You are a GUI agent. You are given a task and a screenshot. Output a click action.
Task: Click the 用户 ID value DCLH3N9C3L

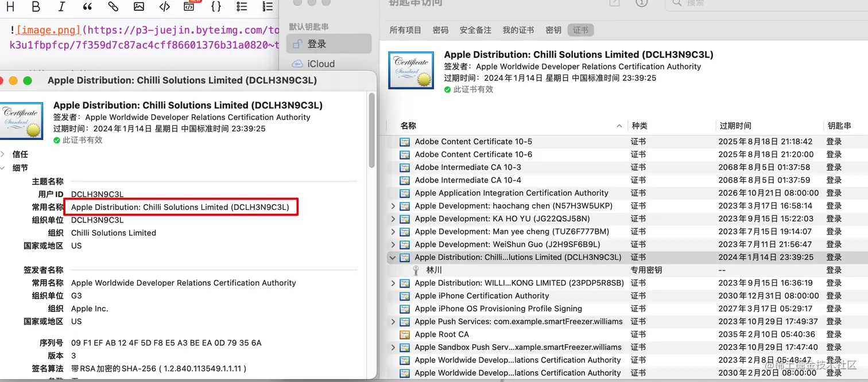pyautogui.click(x=97, y=194)
